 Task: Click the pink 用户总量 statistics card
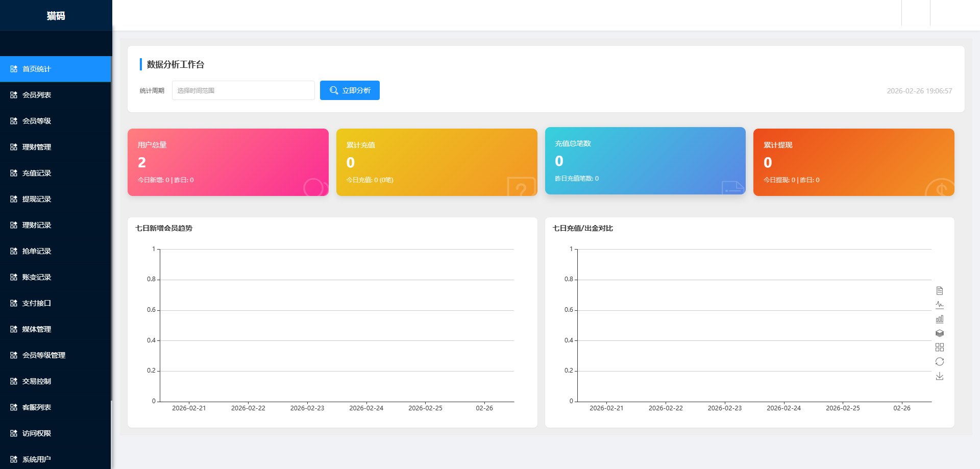point(228,162)
